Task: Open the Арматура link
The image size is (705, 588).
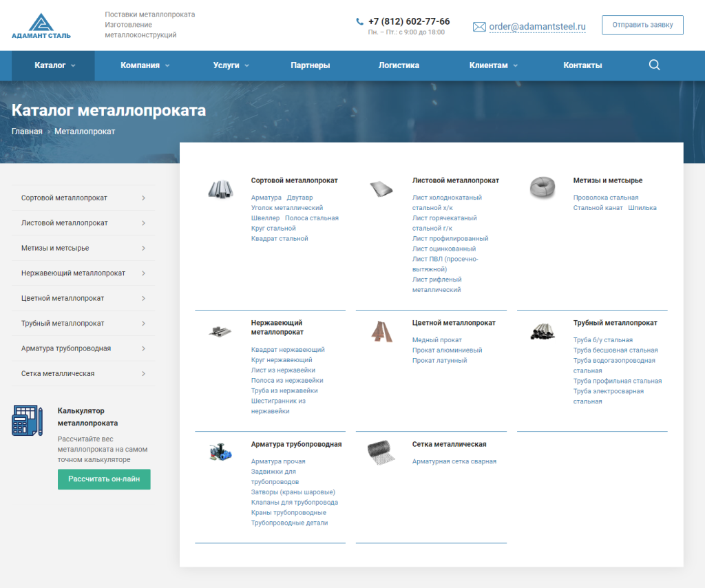Action: (x=266, y=198)
